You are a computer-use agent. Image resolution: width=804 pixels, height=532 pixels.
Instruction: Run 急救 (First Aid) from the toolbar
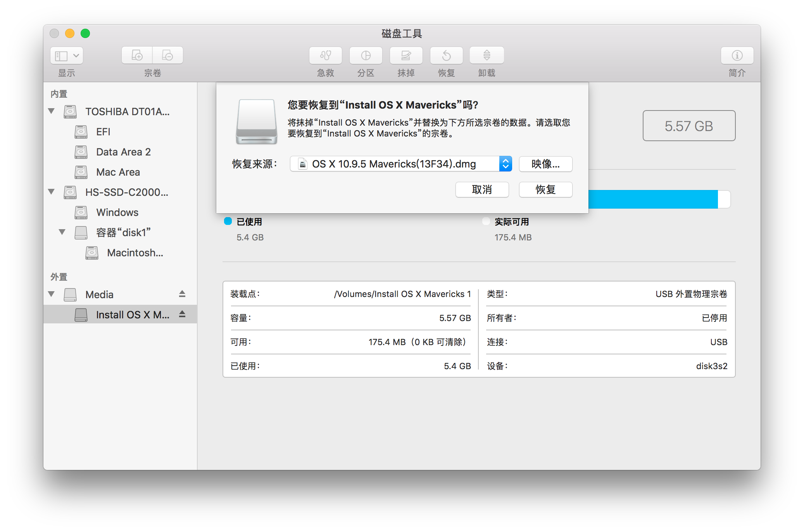coord(325,55)
